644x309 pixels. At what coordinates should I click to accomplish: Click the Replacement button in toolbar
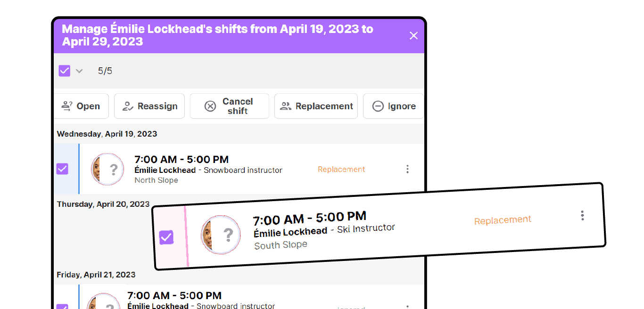(316, 106)
